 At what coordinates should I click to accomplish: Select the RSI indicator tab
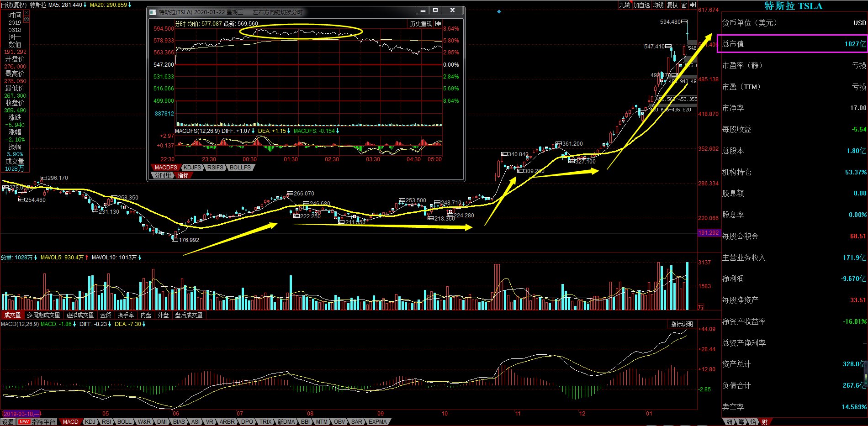click(106, 422)
